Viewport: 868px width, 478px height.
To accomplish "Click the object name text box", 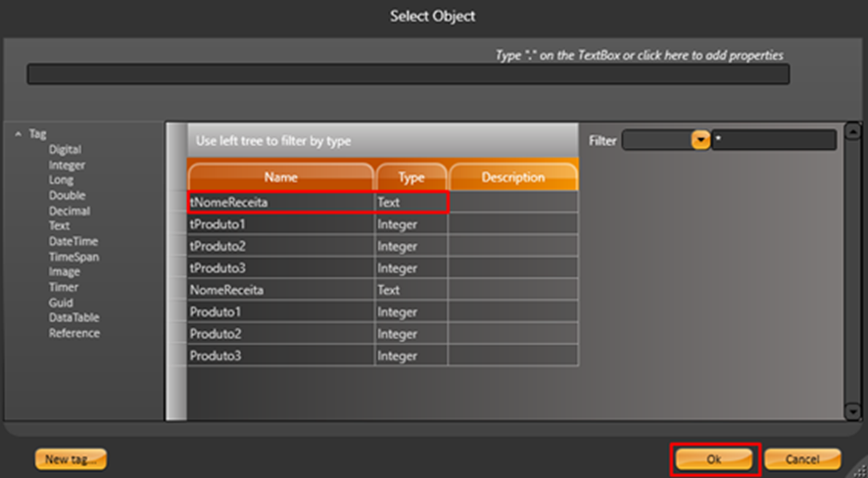I will (x=408, y=74).
